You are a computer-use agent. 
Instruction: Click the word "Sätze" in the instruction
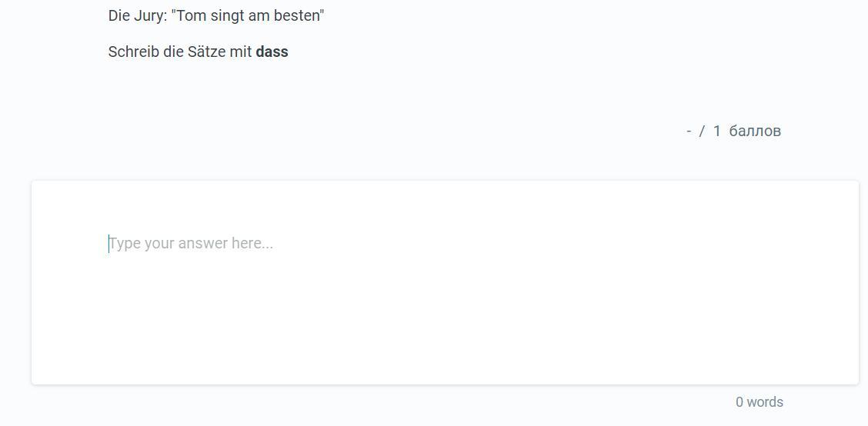pos(206,52)
